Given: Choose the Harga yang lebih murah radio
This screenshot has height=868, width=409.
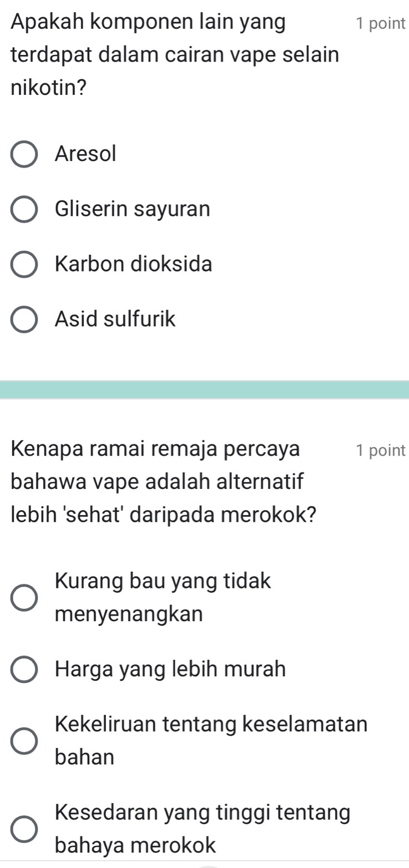Looking at the screenshot, I should click(24, 670).
